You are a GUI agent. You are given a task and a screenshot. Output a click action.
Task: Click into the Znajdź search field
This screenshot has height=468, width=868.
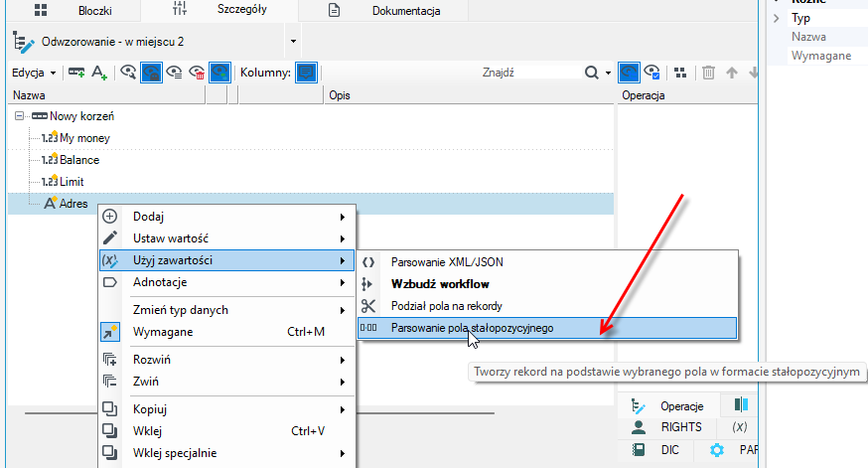coord(530,73)
